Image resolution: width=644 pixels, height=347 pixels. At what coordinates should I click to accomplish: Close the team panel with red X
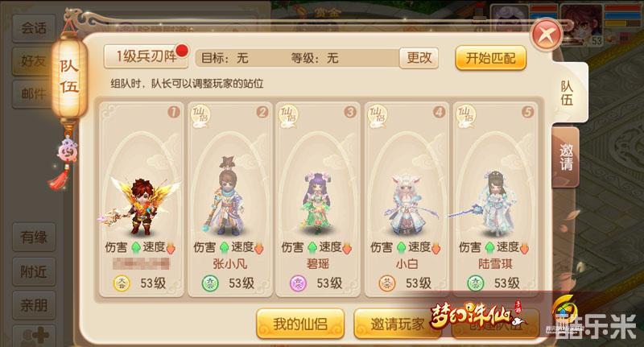point(547,35)
